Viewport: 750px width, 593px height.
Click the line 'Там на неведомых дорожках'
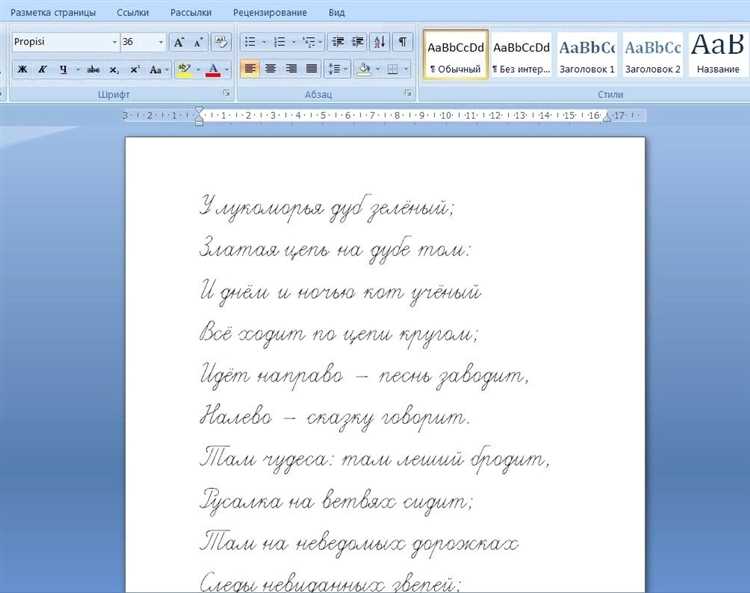[x=359, y=544]
